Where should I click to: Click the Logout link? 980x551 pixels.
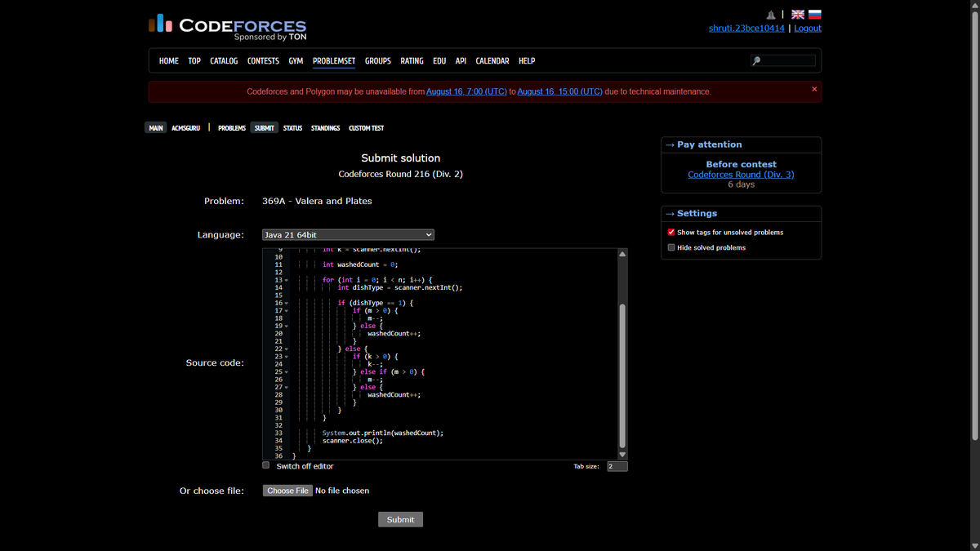click(808, 28)
